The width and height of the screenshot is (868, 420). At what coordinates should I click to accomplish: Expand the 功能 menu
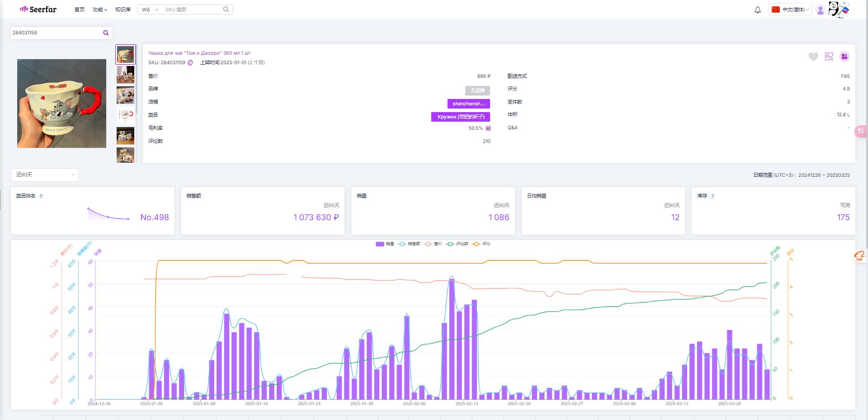pyautogui.click(x=100, y=9)
